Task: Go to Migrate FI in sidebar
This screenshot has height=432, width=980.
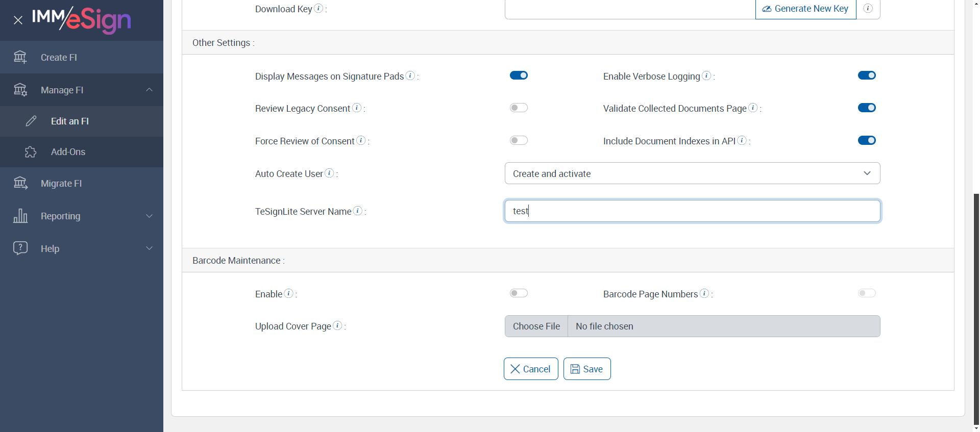Action: (61, 184)
